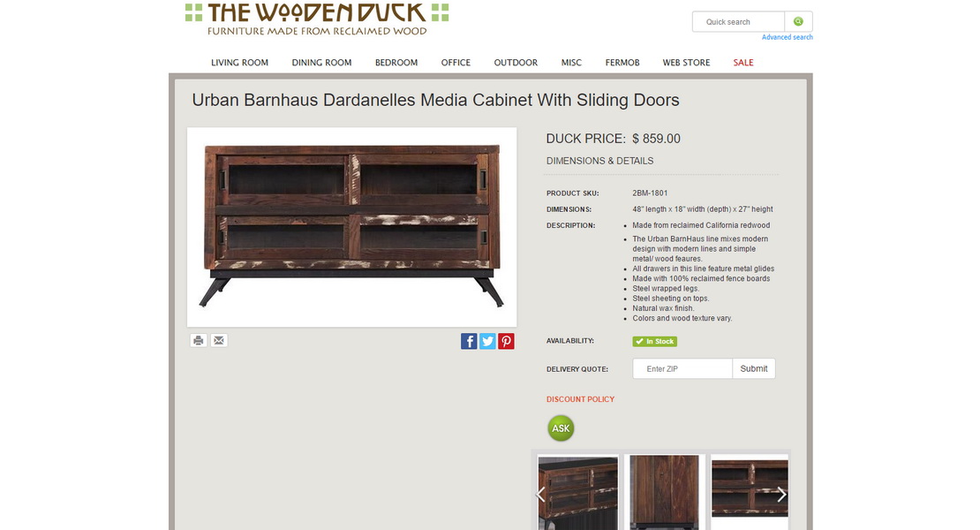View the wood grain close-up thumbnail
Viewport: 980px width, 530px height.
(665, 493)
